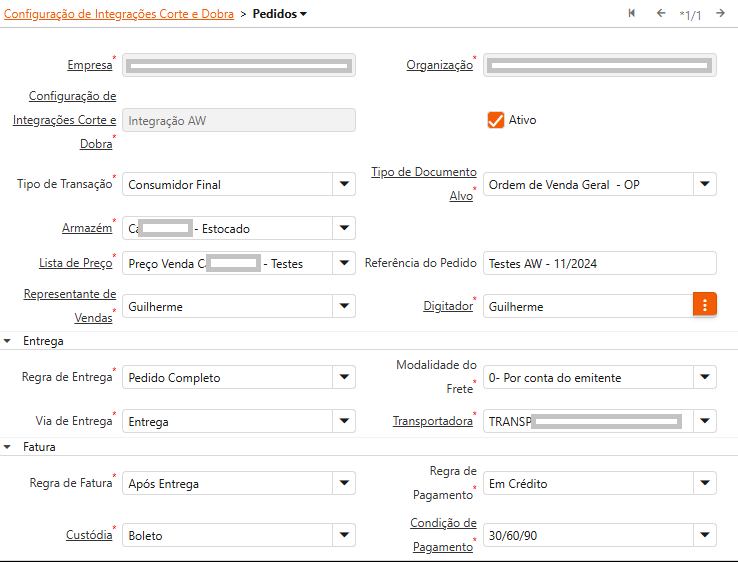The image size is (738, 562).
Task: Click the Empresa field label link
Action: (x=89, y=65)
